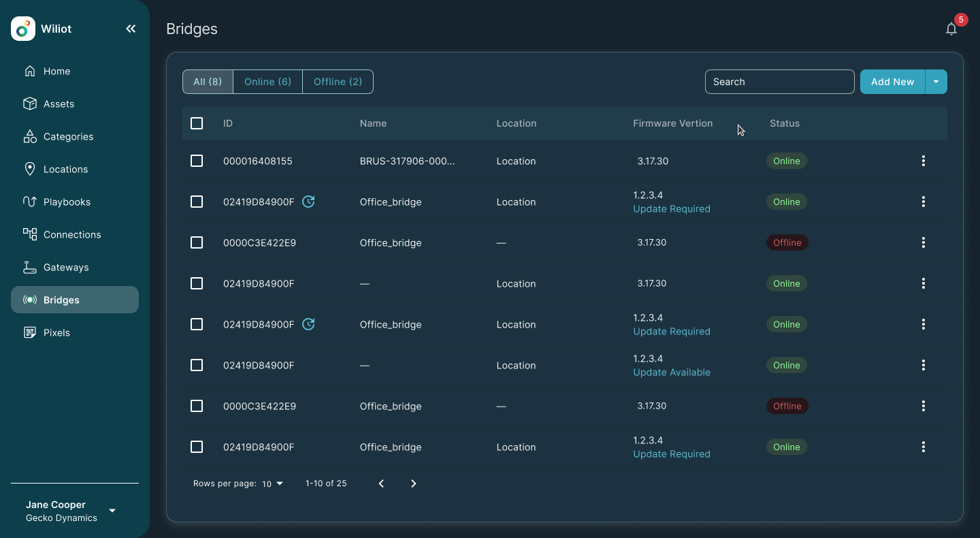Open Home from the sidebar
The width and height of the screenshot is (980, 538).
pos(75,71)
